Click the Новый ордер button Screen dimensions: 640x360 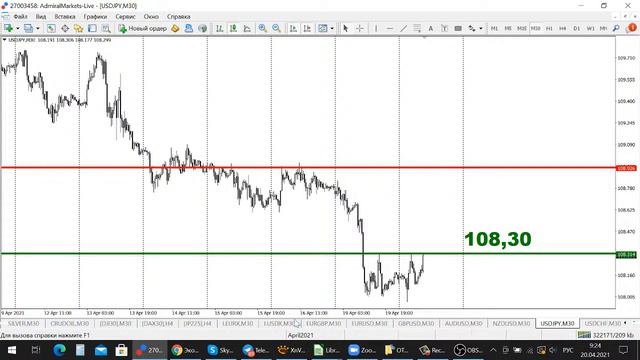[x=142, y=28]
